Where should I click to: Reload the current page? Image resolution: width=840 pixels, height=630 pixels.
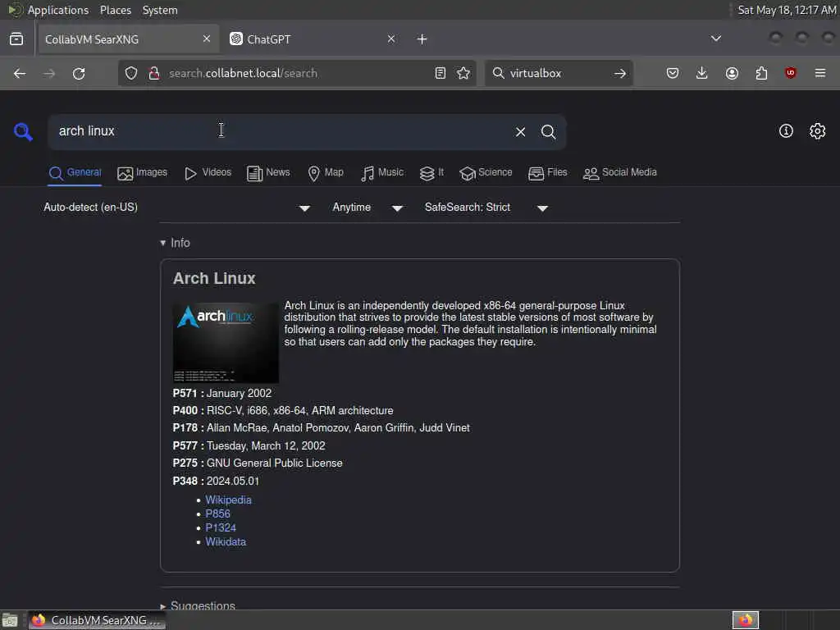79,73
